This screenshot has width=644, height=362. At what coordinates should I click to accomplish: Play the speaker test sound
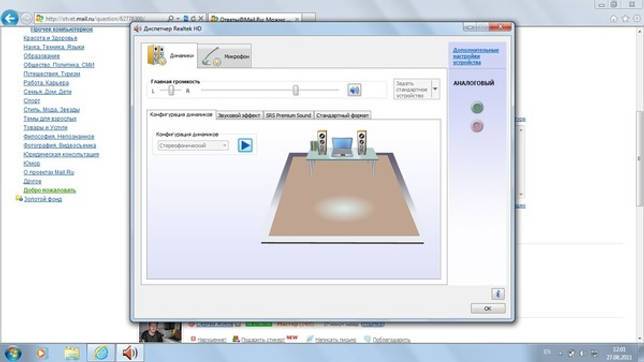click(245, 145)
